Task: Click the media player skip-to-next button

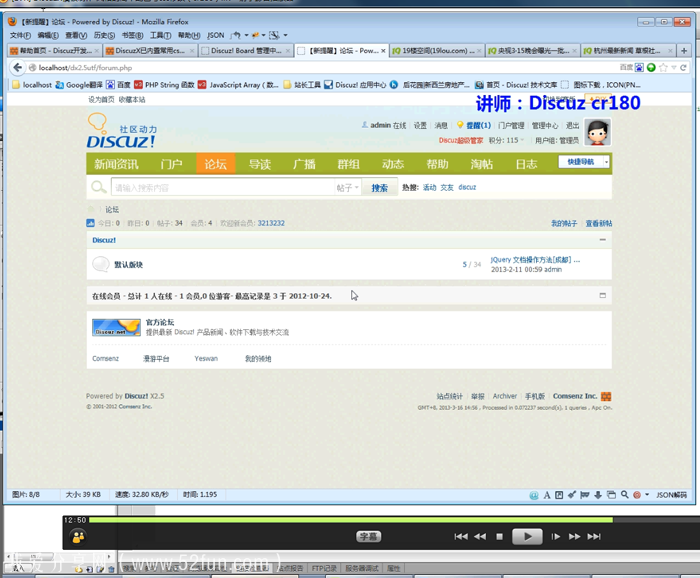Action: (x=594, y=536)
